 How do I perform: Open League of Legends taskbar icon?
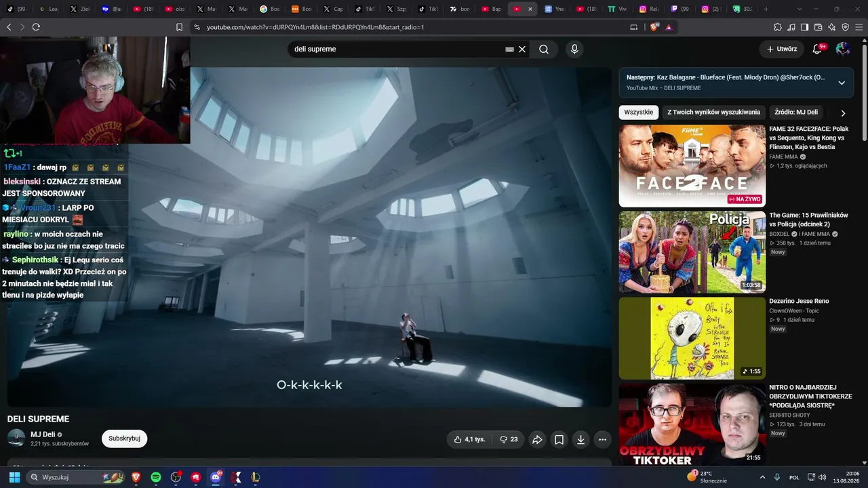256,477
